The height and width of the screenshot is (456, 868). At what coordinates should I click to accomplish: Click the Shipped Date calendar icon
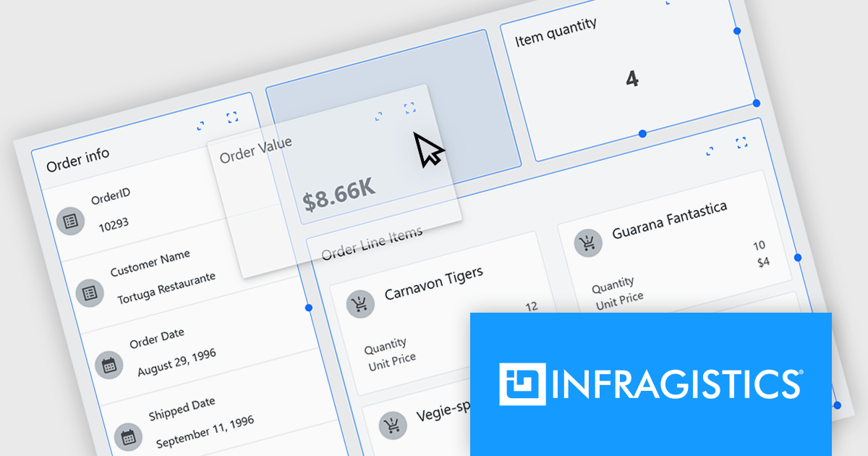point(128,436)
